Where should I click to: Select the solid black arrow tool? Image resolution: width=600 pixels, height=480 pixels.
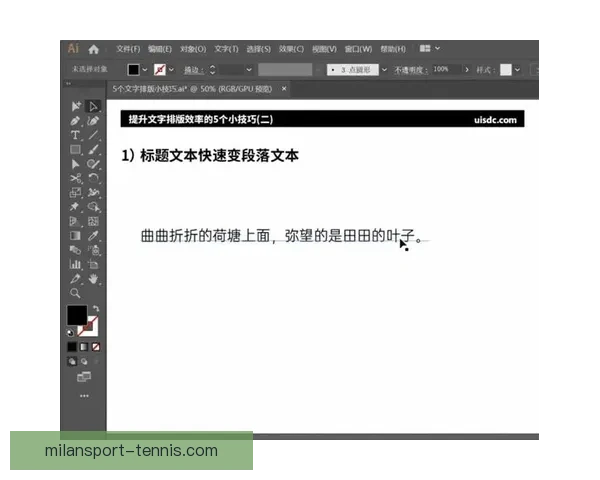coord(75,164)
